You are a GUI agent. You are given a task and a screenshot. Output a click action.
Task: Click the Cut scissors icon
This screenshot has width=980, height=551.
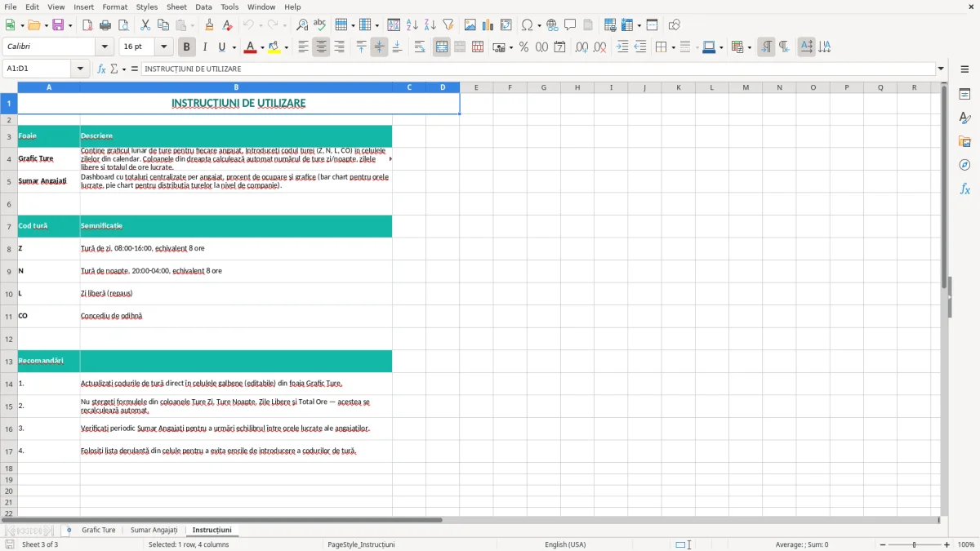pyautogui.click(x=145, y=25)
